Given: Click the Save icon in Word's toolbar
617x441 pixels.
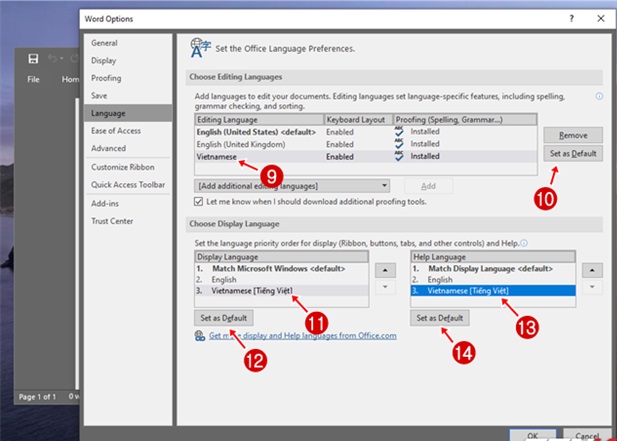Looking at the screenshot, I should [33, 59].
